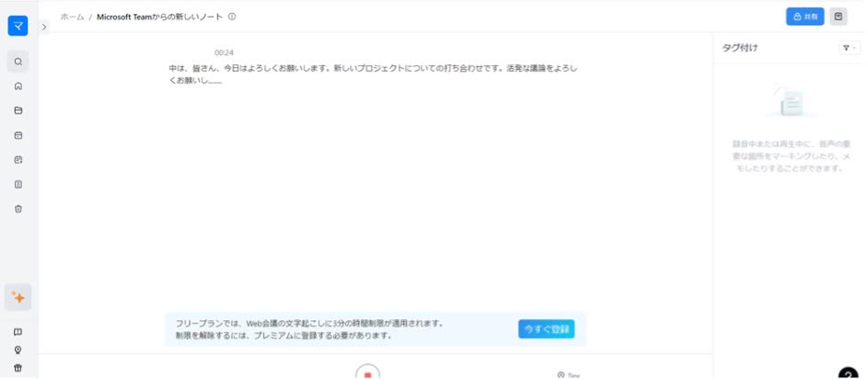Click the blue app logo icon

pyautogui.click(x=17, y=26)
